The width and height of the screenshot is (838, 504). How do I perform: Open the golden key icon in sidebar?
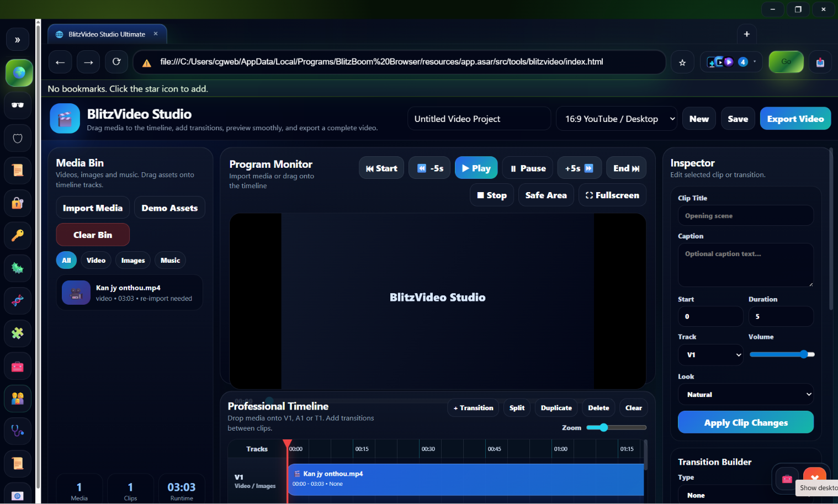[x=18, y=236]
